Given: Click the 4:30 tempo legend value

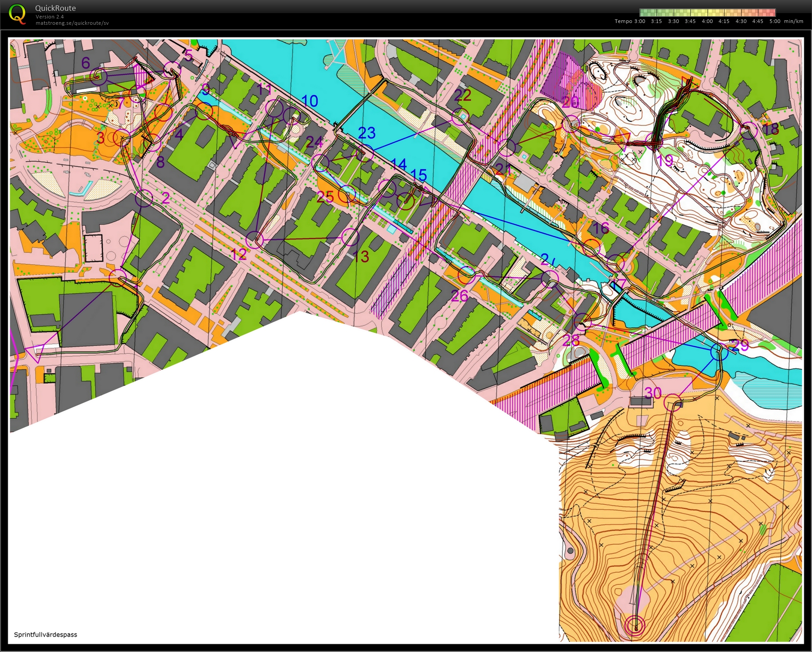Looking at the screenshot, I should 741,21.
